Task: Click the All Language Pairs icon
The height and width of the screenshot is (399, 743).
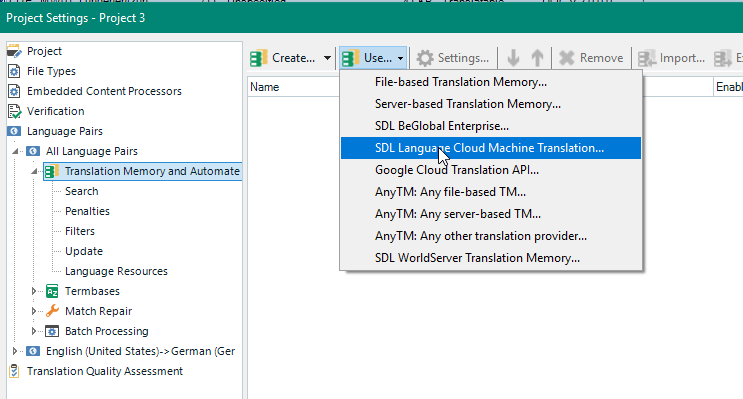Action: click(33, 151)
